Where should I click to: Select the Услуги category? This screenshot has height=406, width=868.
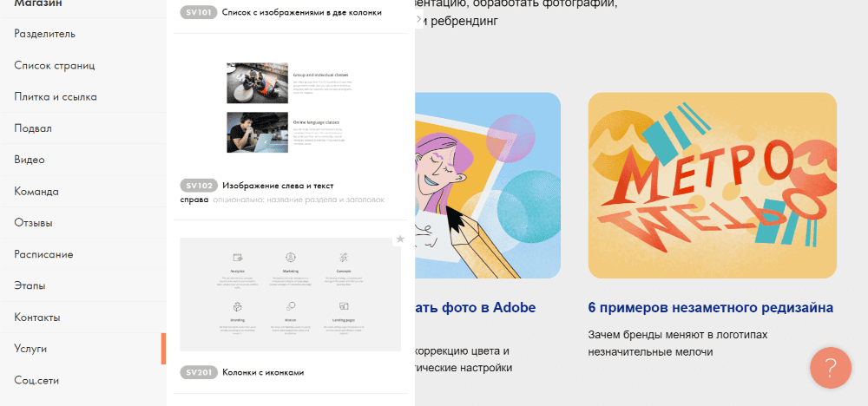(83, 349)
